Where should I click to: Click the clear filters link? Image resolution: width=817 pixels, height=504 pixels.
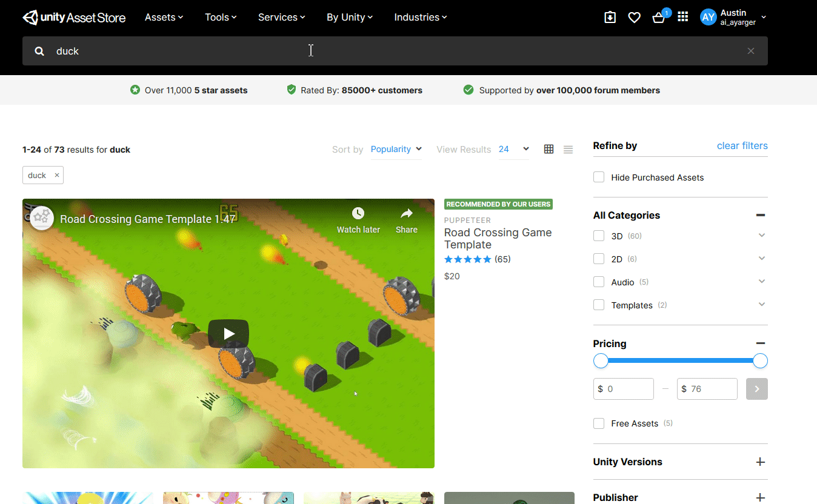click(742, 146)
